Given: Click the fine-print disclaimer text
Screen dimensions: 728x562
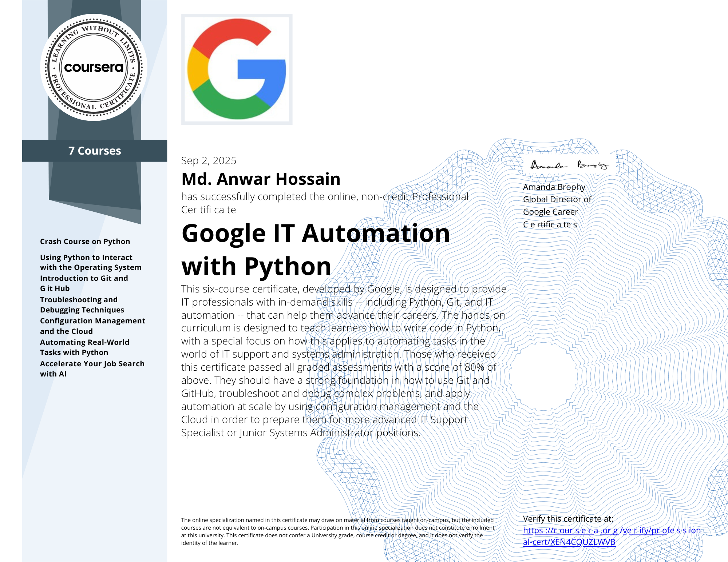Looking at the screenshot, I should 338,531.
